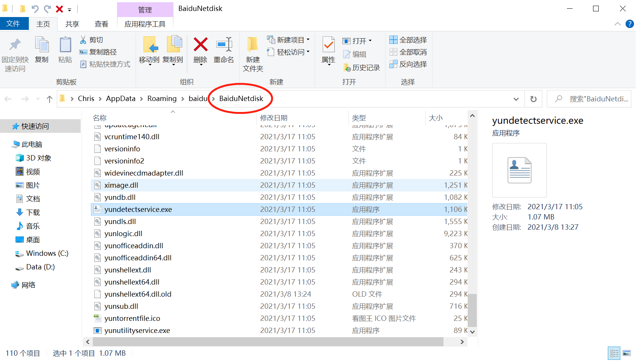Viewport: 640px width, 364px height.
Task: Collapse the ribbon with the chevron
Action: pyautogui.click(x=618, y=24)
